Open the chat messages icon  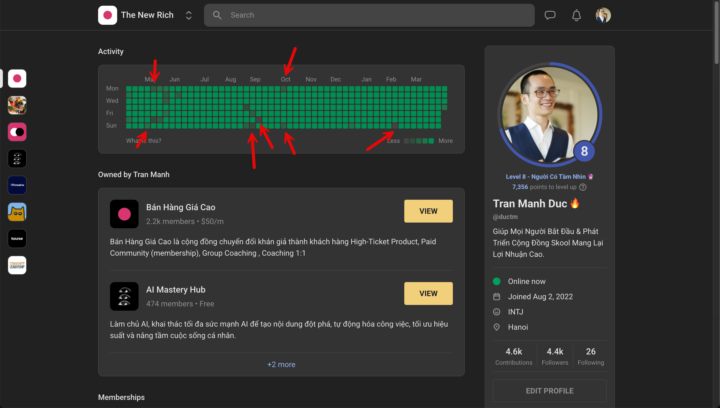coord(550,15)
